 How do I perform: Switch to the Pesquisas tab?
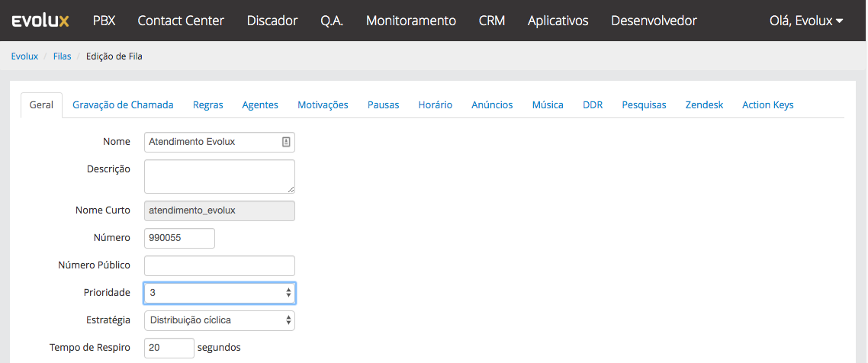point(644,104)
